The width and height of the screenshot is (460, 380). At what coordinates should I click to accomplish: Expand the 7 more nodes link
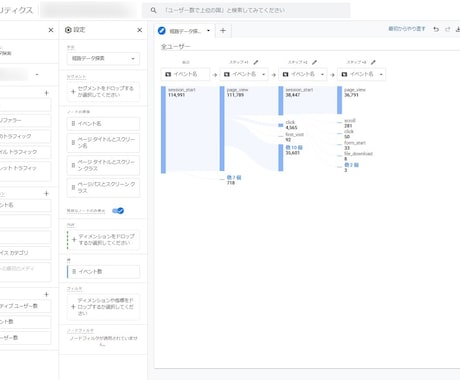[234, 178]
